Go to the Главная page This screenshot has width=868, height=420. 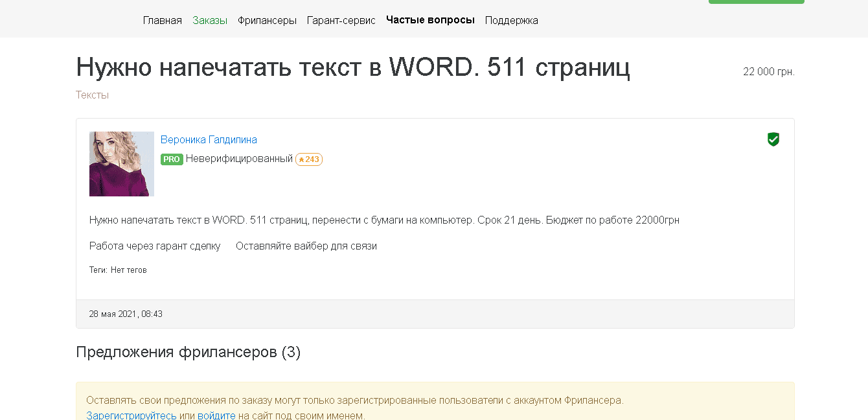(x=163, y=20)
